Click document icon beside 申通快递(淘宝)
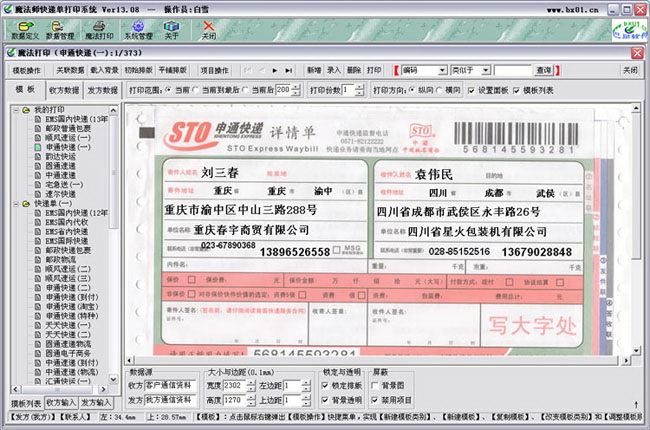The height and width of the screenshot is (430, 650). coord(38,306)
